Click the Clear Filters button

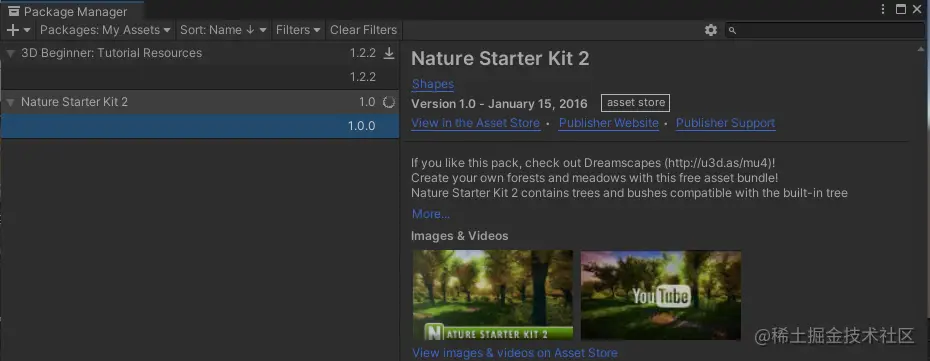(364, 30)
